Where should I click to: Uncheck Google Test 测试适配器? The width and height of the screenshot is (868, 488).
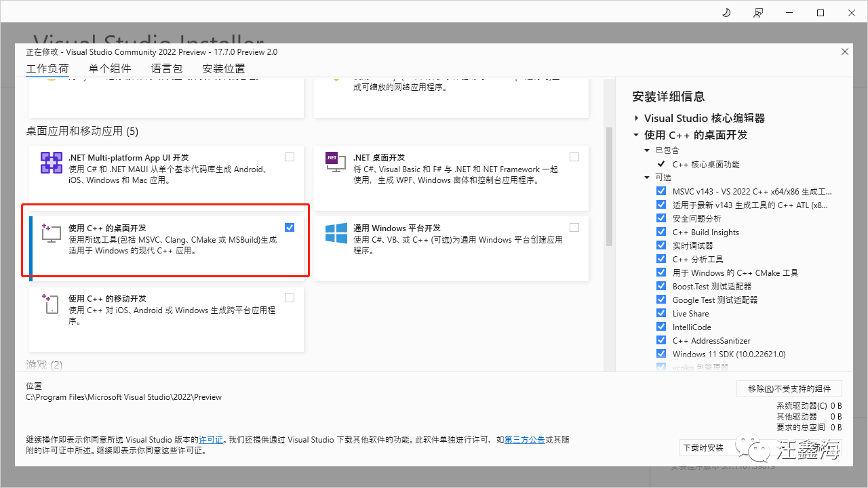point(661,300)
